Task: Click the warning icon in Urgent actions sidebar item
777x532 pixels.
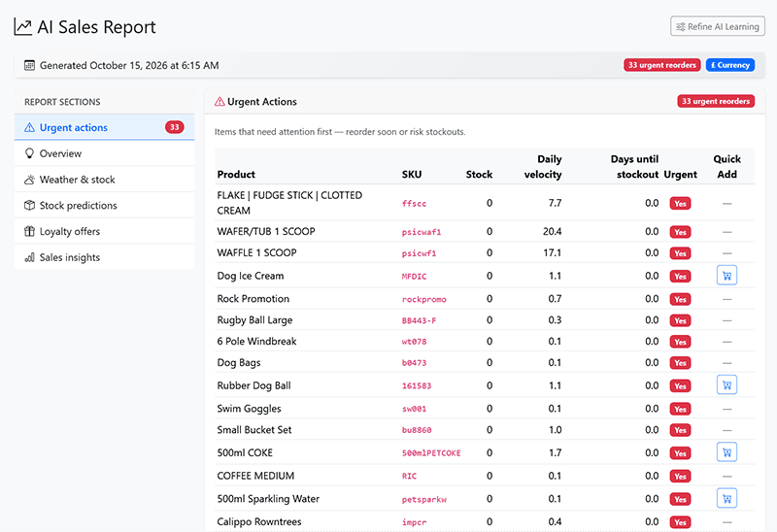Action: [x=30, y=127]
